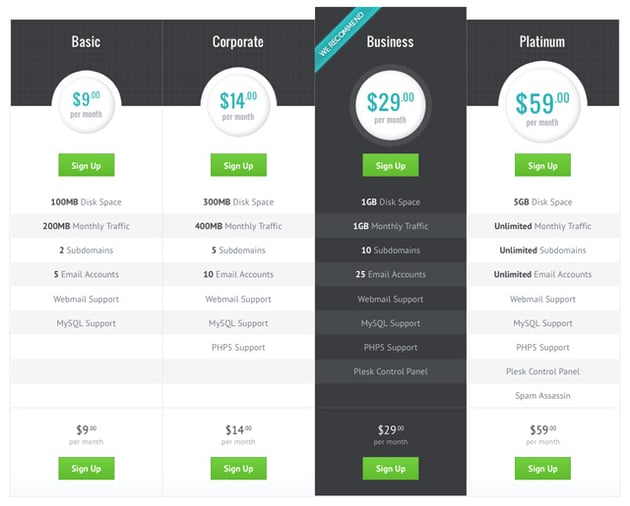630x506 pixels.
Task: Click the We Recommend ribbon badge
Action: click(347, 38)
